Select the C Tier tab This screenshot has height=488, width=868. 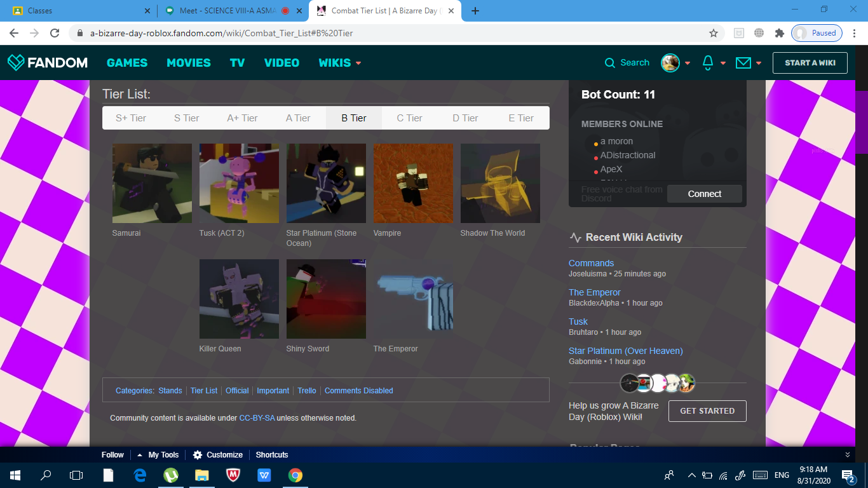click(410, 118)
